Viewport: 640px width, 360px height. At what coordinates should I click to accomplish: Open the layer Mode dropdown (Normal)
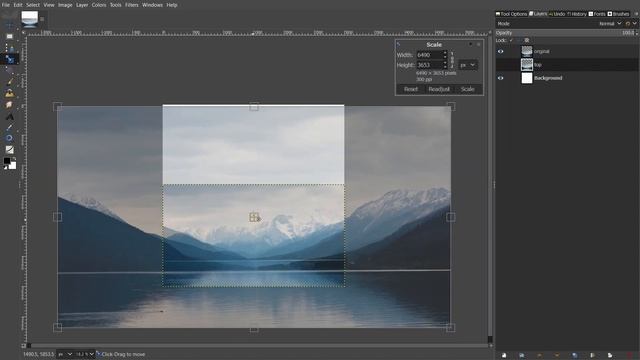610,24
